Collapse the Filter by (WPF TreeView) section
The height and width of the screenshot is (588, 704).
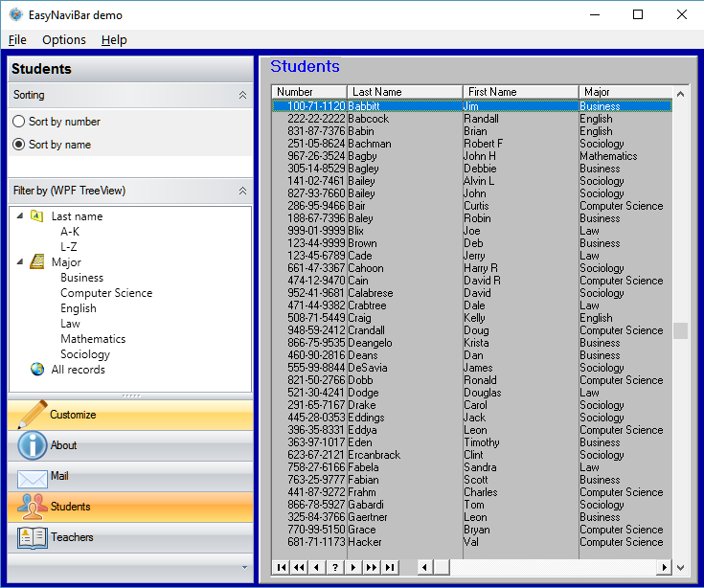click(x=242, y=191)
